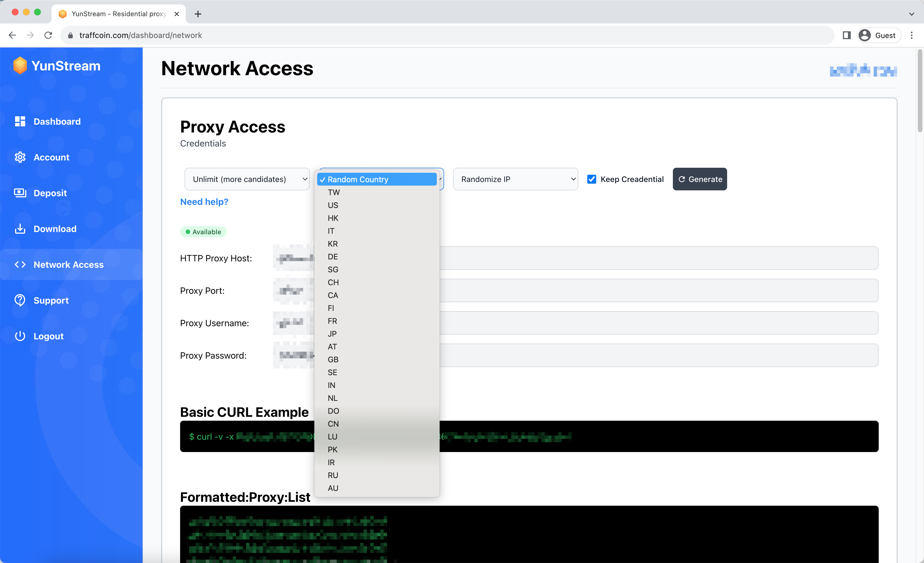
Task: Expand the Unlimit (more candidates) dropdown
Action: [247, 179]
